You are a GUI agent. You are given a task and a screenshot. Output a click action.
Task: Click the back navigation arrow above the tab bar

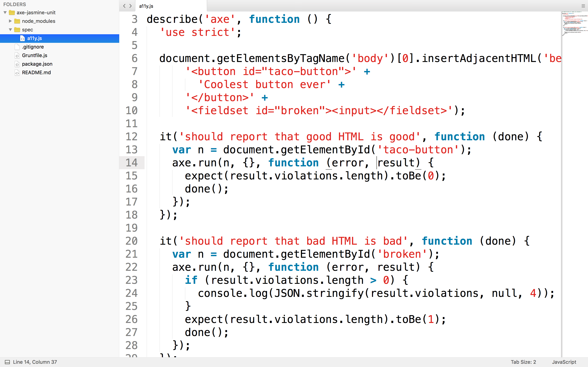[124, 6]
